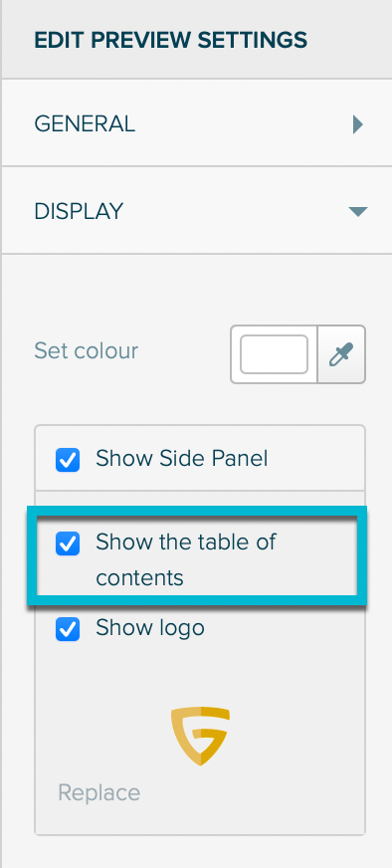Click the check mark beside Show Side Panel
The height and width of the screenshot is (868, 392).
coord(68,460)
